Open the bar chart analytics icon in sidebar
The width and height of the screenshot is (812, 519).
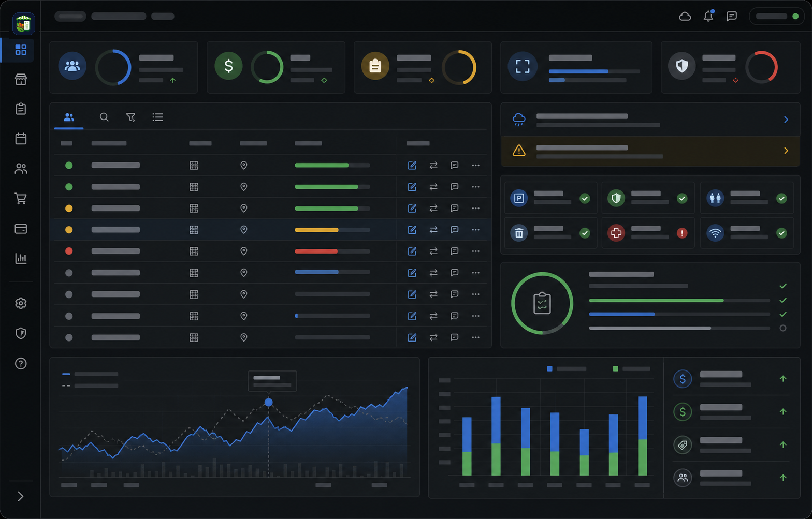click(x=21, y=258)
